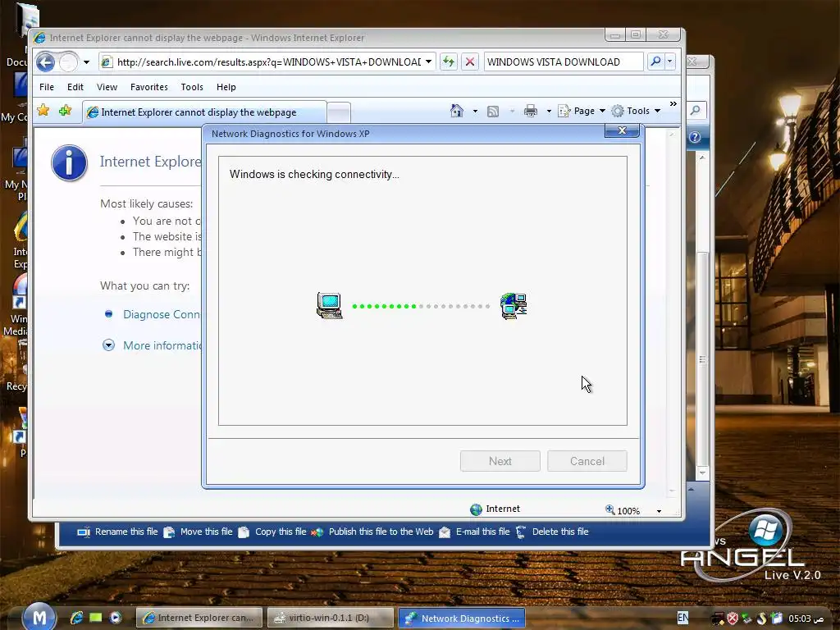Click the local computer icon in connectivity animation
Viewport: 840px width, 630px height.
click(x=330, y=306)
